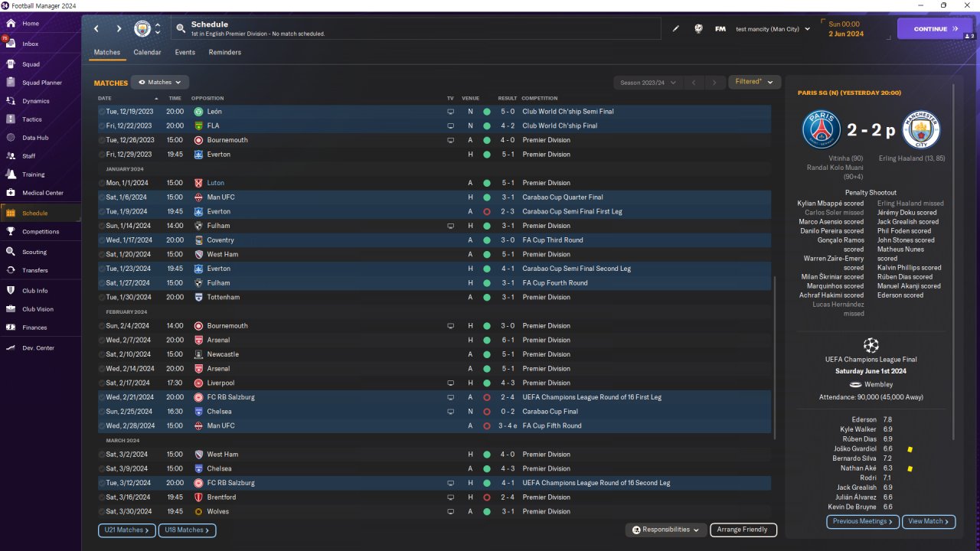Screen dimensions: 980x551
Task: Open the Dev. Center icon
Action: pos(11,348)
